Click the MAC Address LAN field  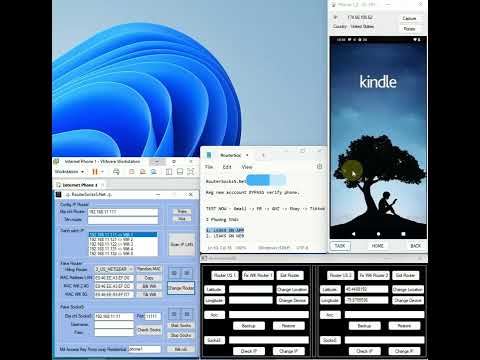114,278
